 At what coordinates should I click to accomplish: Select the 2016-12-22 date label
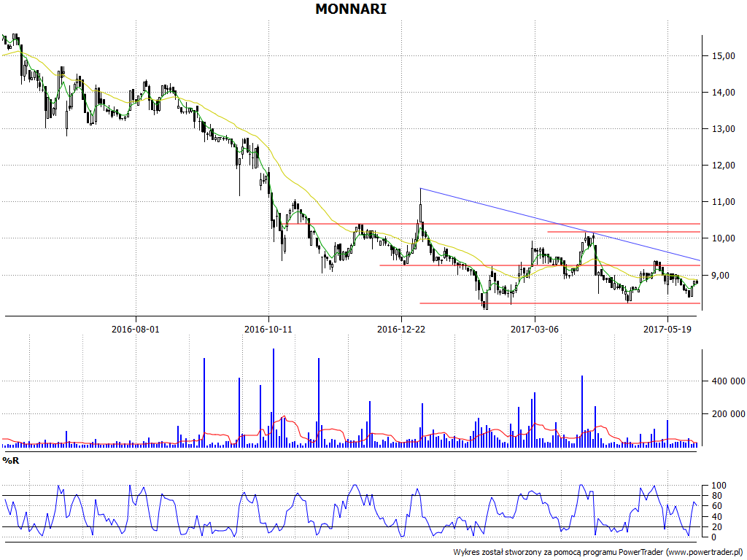401,329
